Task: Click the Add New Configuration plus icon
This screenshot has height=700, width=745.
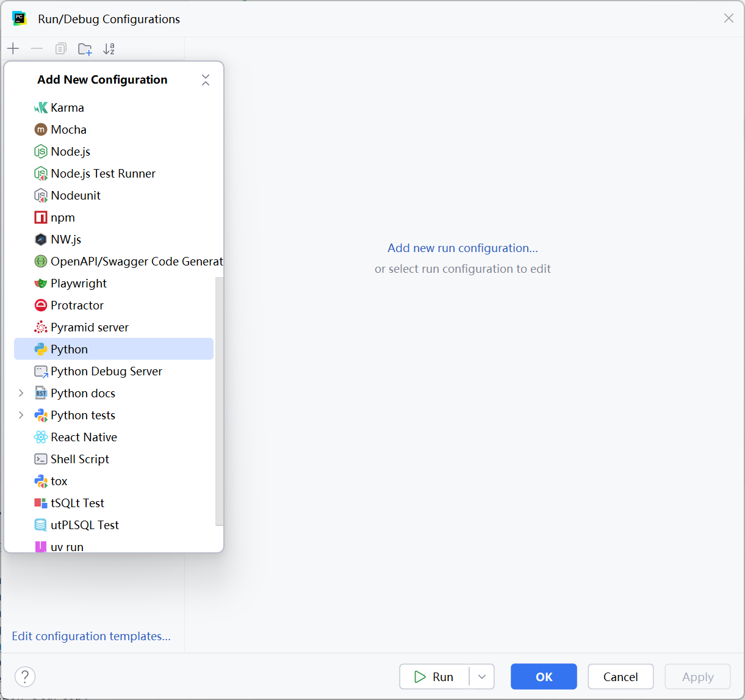Action: [13, 49]
